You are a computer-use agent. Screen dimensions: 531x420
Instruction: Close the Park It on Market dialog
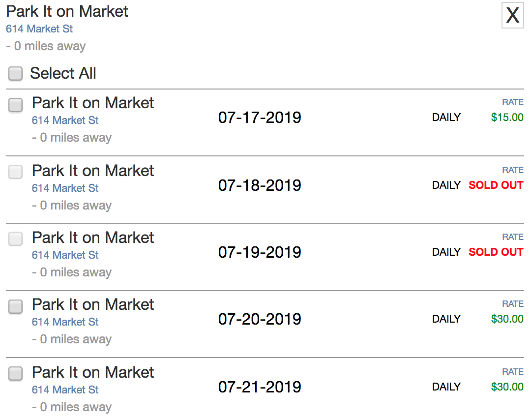click(x=512, y=15)
